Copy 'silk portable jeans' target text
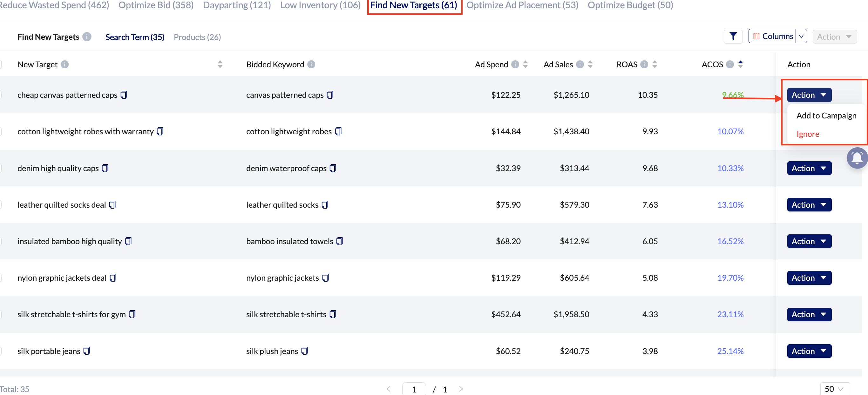The height and width of the screenshot is (395, 868). pos(87,351)
